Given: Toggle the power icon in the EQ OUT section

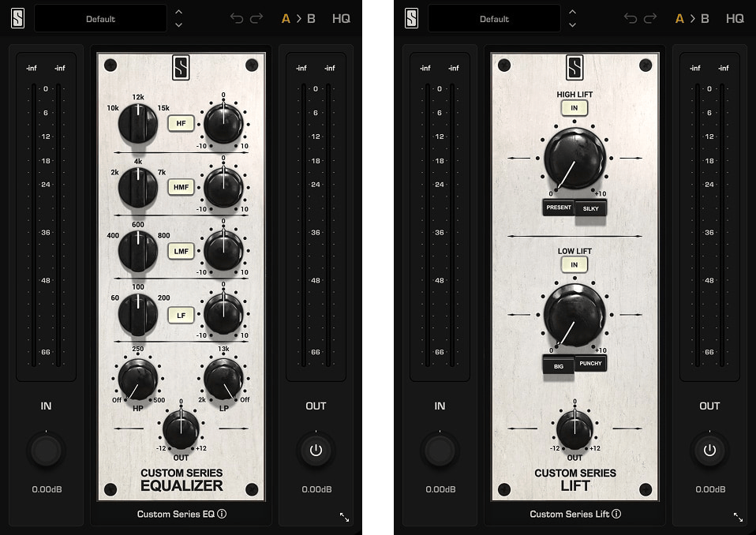Looking at the screenshot, I should click(x=316, y=450).
